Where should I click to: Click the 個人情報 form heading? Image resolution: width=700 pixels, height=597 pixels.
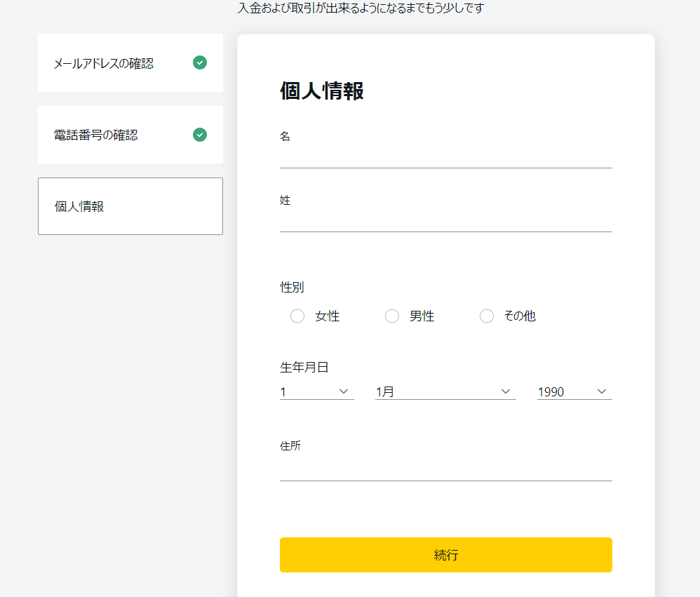tap(322, 91)
